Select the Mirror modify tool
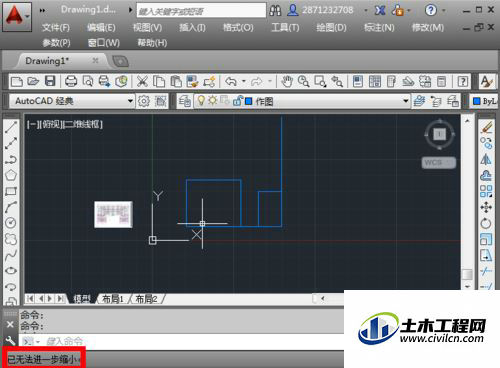Viewport: 500px width, 368px height. point(486,159)
